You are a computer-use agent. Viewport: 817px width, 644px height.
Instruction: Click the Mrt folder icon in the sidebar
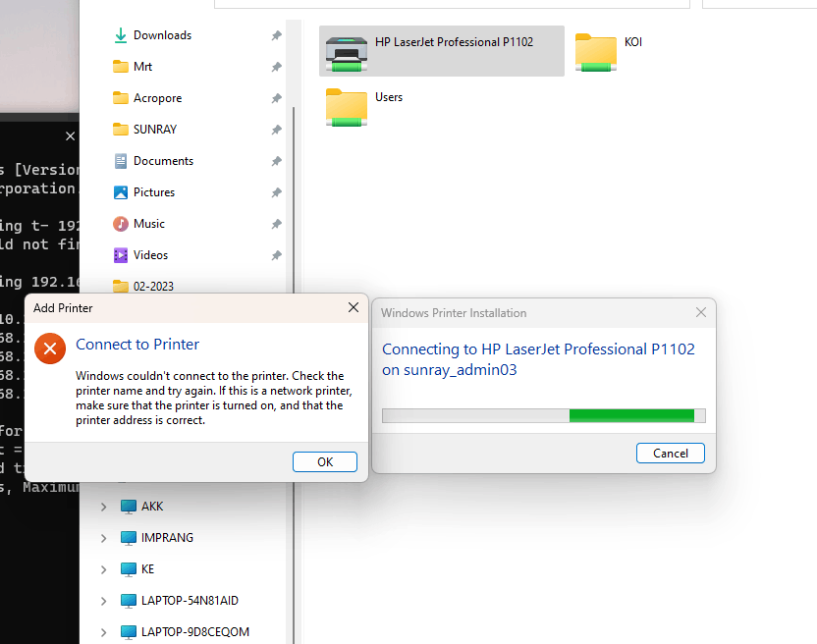tap(121, 67)
